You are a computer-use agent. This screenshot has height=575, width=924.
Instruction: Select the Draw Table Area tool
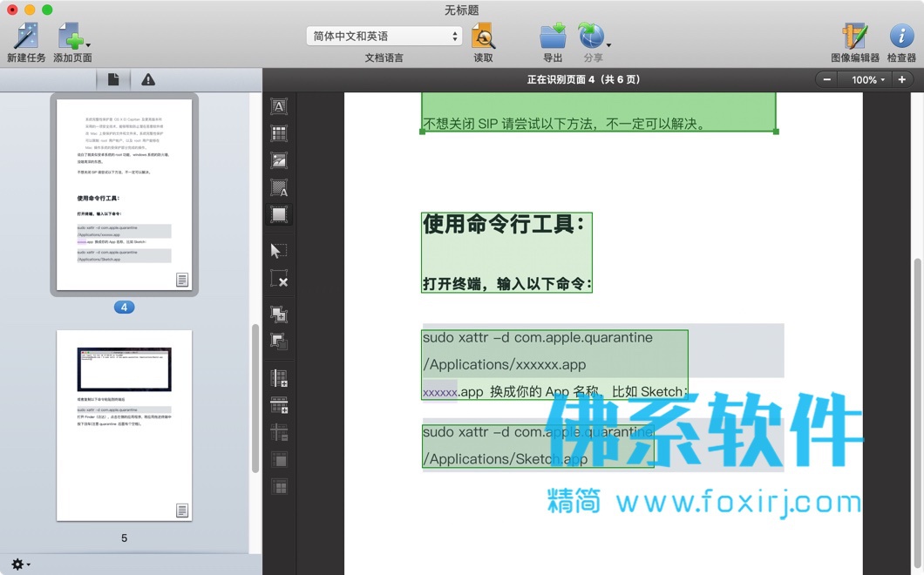click(x=279, y=133)
